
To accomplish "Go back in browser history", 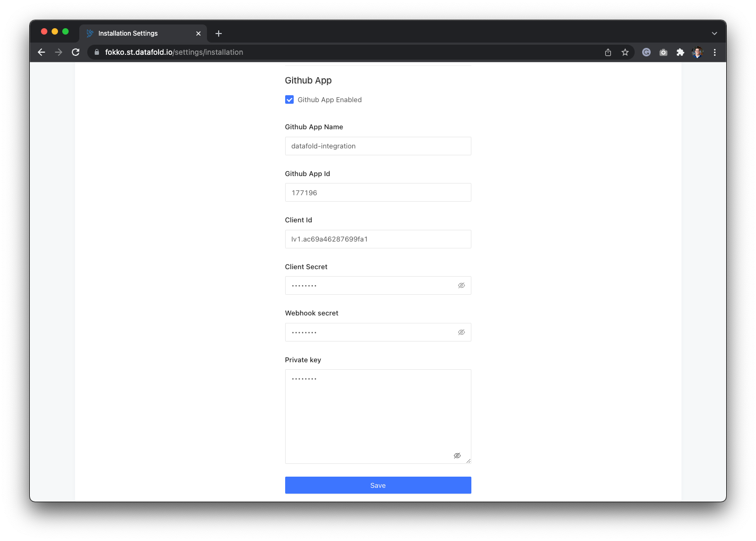I will pyautogui.click(x=41, y=52).
